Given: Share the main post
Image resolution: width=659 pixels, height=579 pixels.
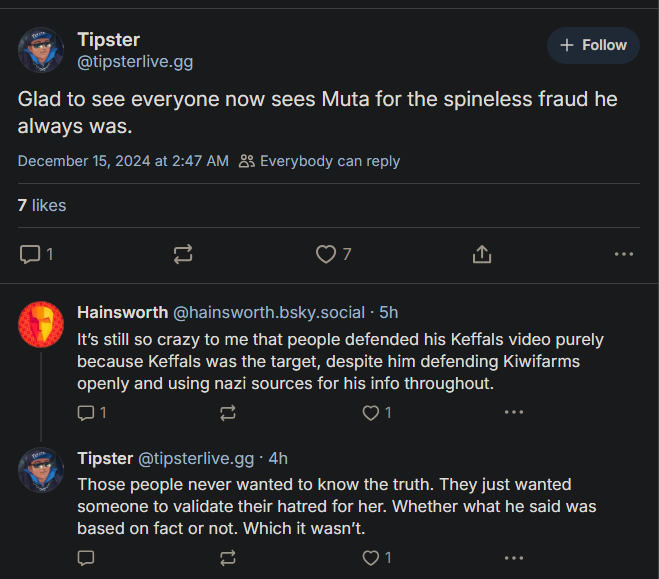Looking at the screenshot, I should point(481,254).
